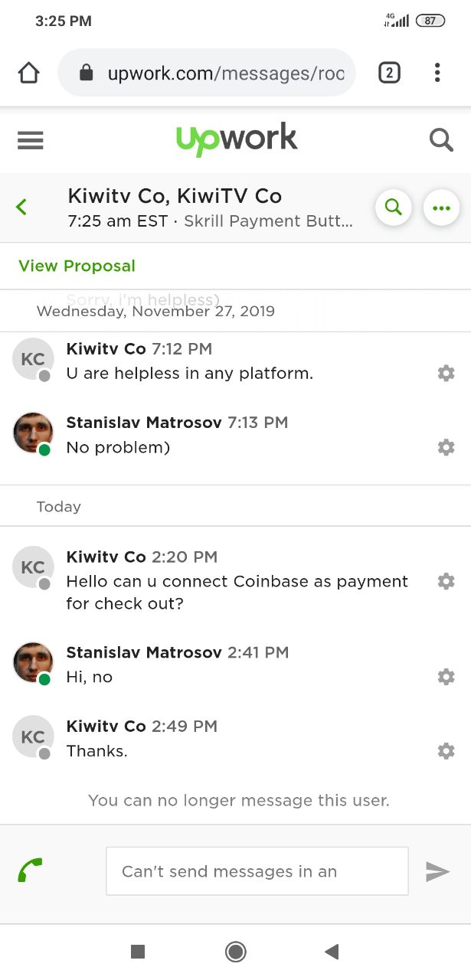Tap the send message arrow icon

point(437,871)
